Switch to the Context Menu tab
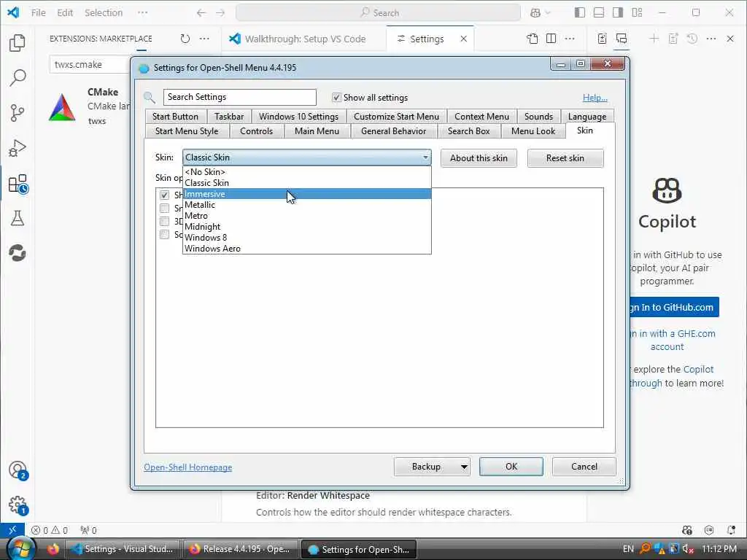747x560 pixels. [x=481, y=117]
